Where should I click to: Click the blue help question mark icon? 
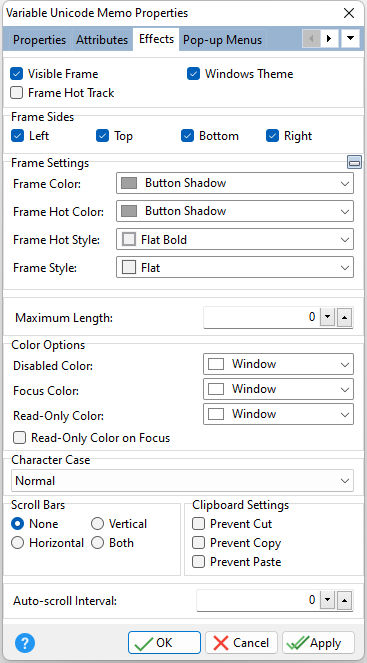[x=25, y=643]
